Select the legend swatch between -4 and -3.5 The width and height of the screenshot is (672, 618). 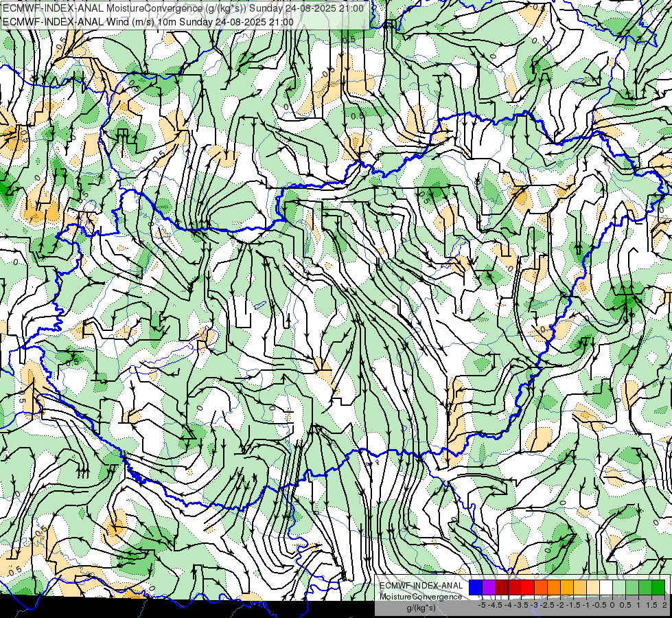[x=515, y=588]
